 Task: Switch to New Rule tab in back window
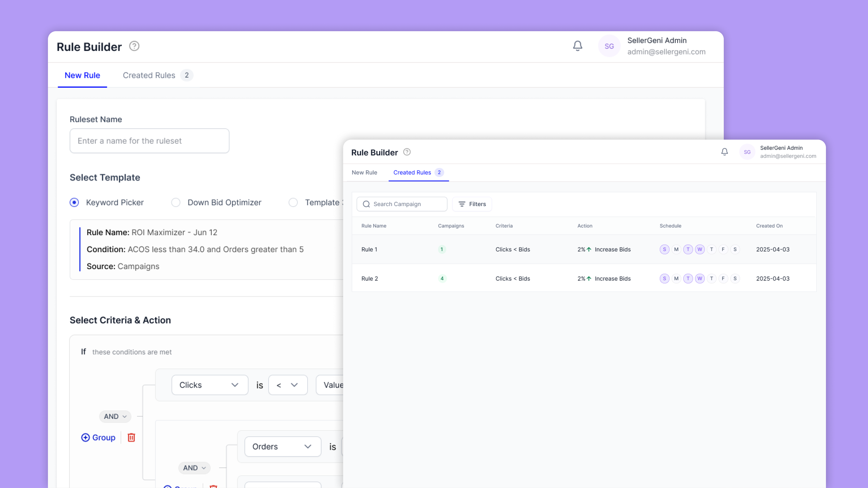(x=82, y=75)
